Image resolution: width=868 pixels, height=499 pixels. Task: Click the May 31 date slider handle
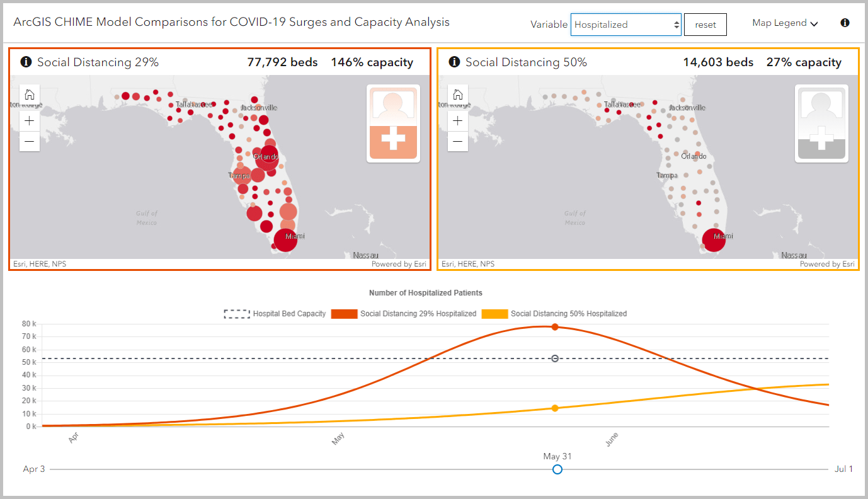click(557, 469)
